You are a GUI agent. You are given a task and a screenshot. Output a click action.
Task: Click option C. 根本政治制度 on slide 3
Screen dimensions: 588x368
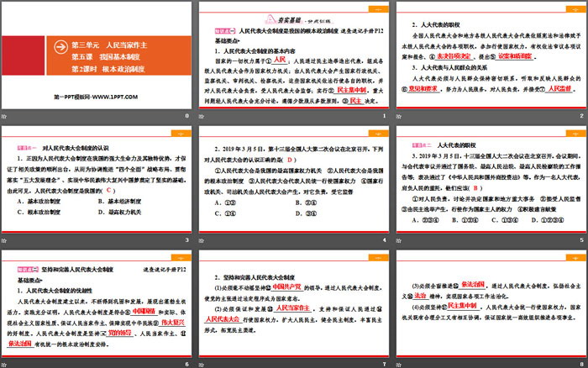point(39,213)
